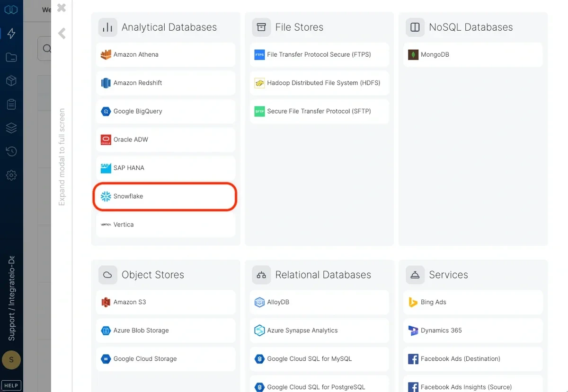
Task: Click the MongoDB leaf logo icon
Action: tap(413, 54)
